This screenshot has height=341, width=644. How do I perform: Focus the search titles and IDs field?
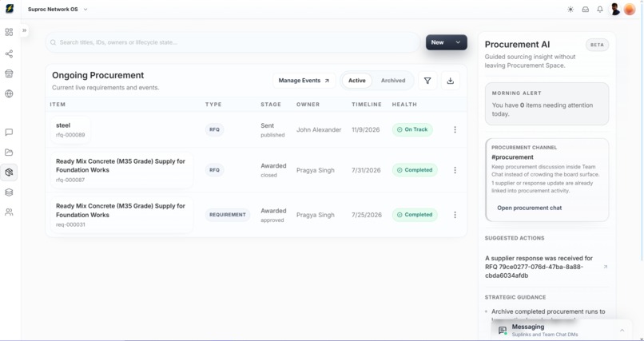(233, 42)
